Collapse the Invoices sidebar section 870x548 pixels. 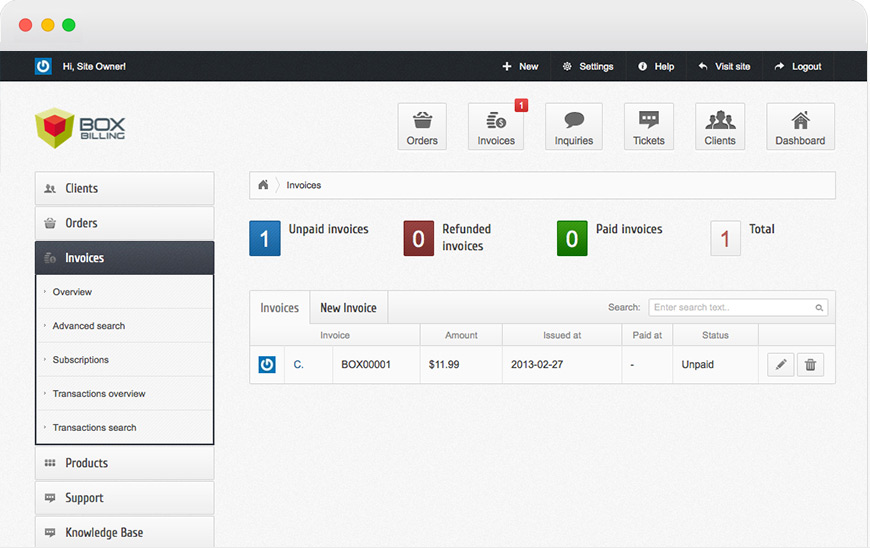[124, 258]
